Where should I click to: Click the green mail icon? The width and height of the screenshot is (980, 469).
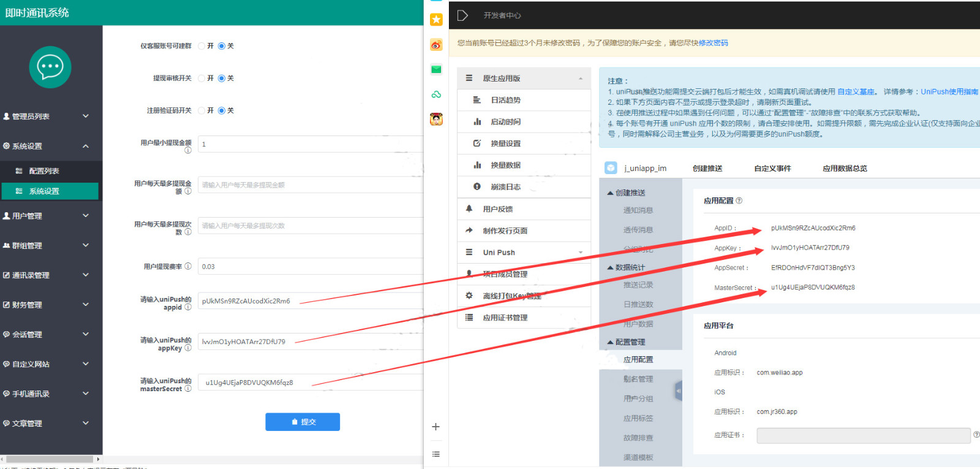[436, 69]
